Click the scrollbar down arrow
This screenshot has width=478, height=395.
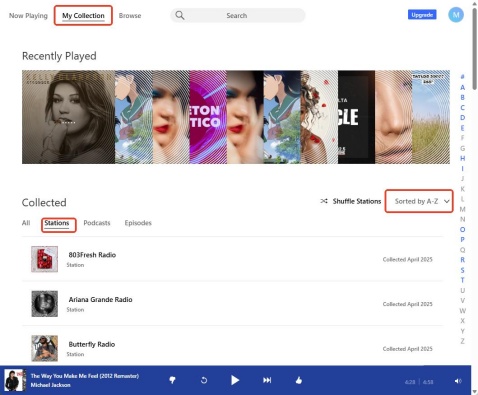(x=475, y=391)
